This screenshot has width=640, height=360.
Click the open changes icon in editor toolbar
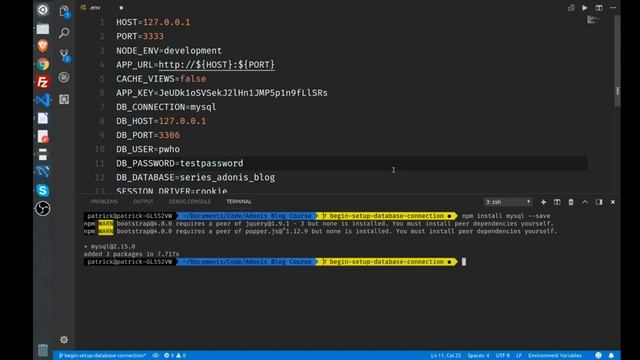(571, 8)
